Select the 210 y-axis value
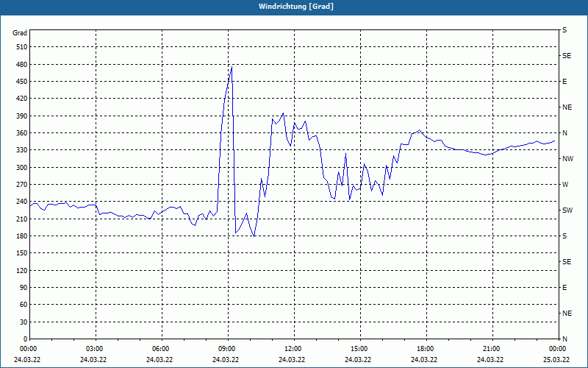588x368 pixels. pos(22,219)
